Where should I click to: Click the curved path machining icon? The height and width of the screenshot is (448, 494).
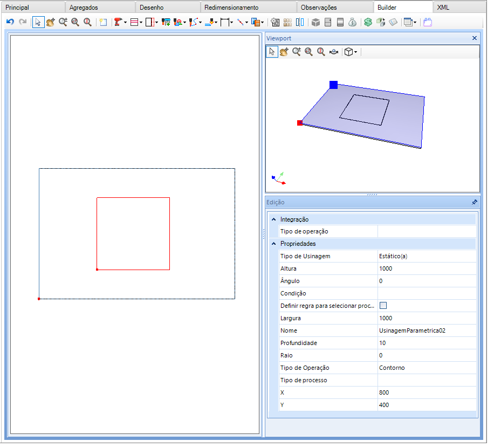(x=194, y=22)
